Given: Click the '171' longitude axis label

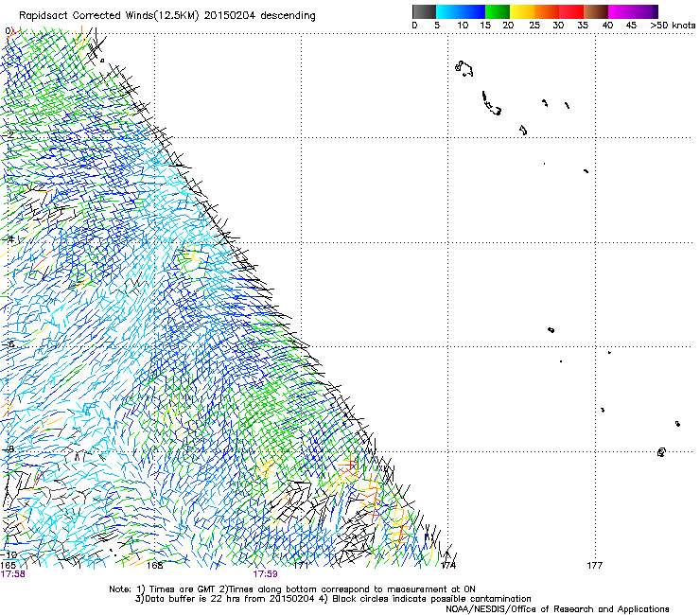Looking at the screenshot, I should click(x=302, y=566).
